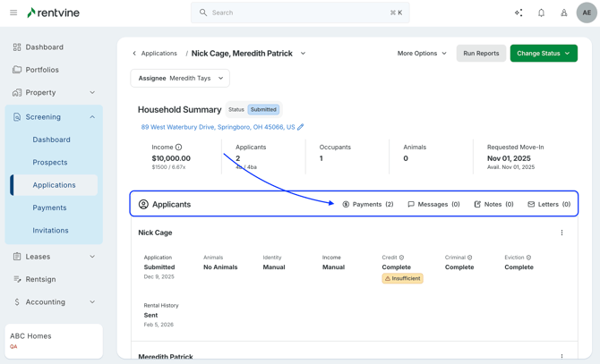
Task: Click the Income info icon
Action: coord(179,147)
